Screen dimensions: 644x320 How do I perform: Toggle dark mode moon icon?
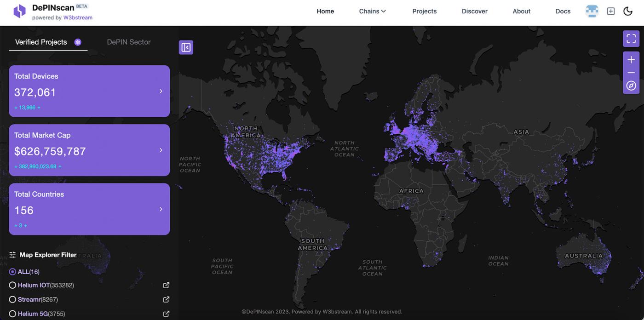[x=628, y=11]
